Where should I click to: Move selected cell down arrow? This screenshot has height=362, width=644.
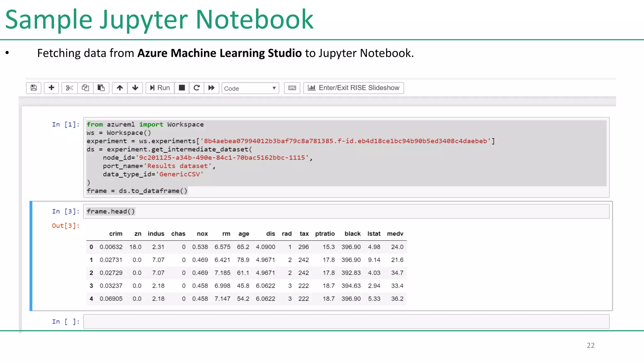tap(135, 88)
